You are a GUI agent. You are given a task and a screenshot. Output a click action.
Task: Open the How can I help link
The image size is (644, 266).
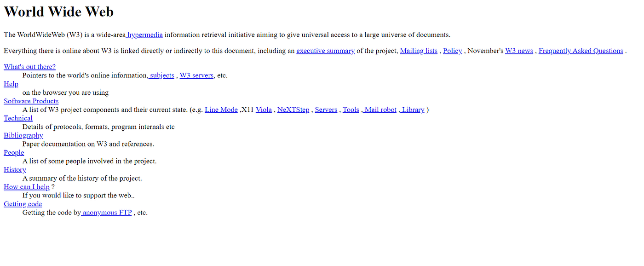[27, 187]
